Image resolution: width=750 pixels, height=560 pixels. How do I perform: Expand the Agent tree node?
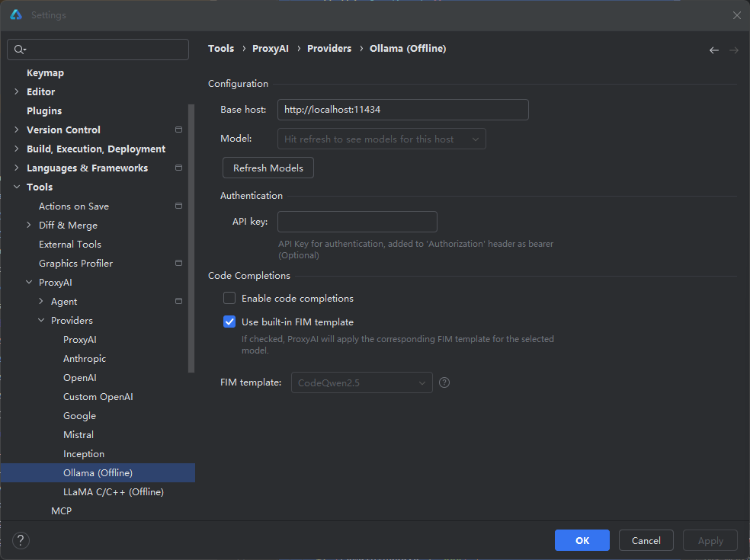(41, 301)
